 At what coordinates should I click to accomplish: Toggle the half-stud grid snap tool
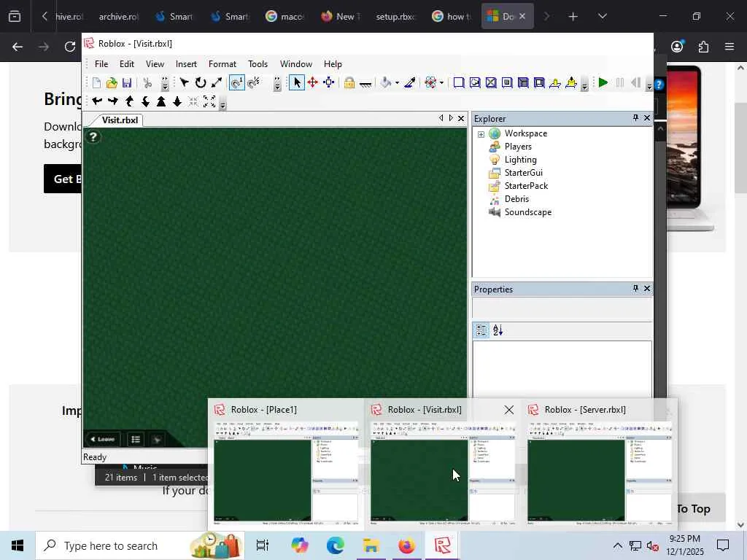point(255,83)
